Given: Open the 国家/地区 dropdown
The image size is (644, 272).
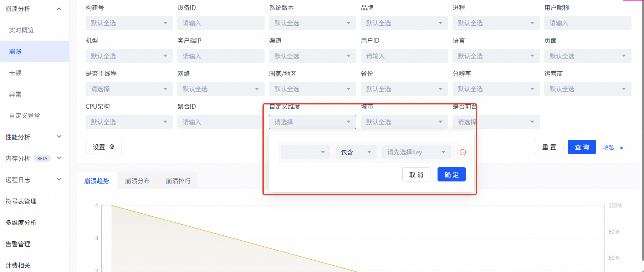Looking at the screenshot, I should (312, 89).
